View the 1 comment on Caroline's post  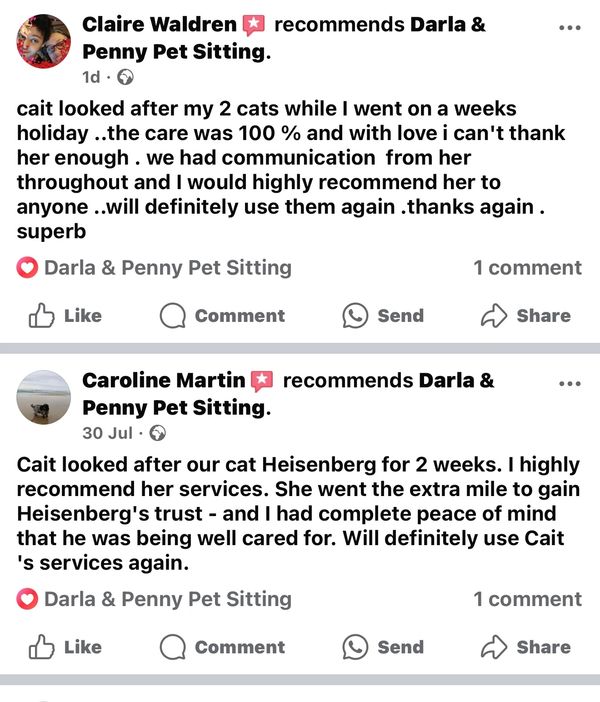click(x=527, y=600)
